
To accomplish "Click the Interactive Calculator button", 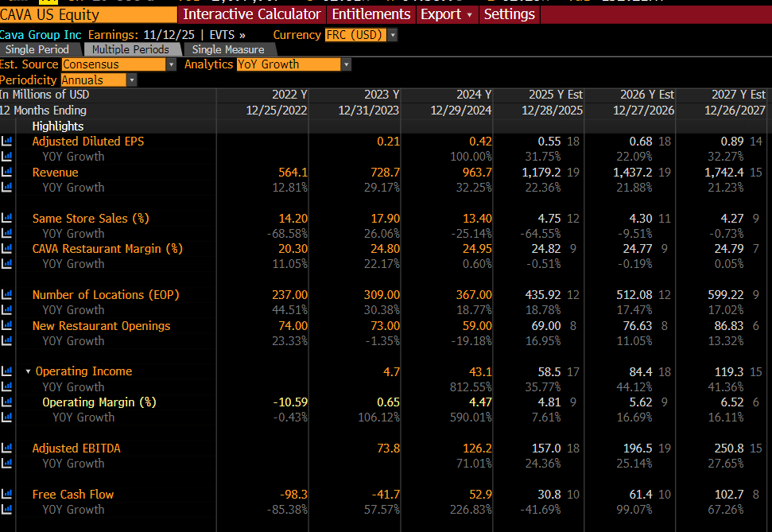I will (252, 14).
